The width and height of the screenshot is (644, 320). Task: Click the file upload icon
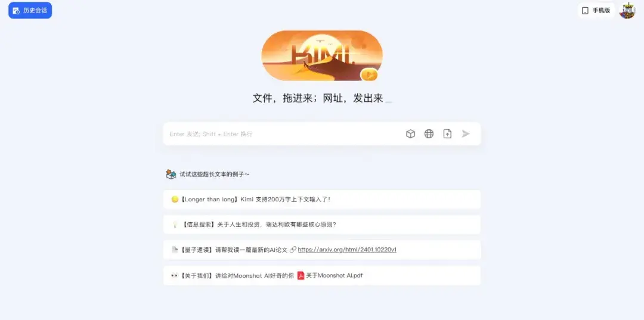coord(447,133)
